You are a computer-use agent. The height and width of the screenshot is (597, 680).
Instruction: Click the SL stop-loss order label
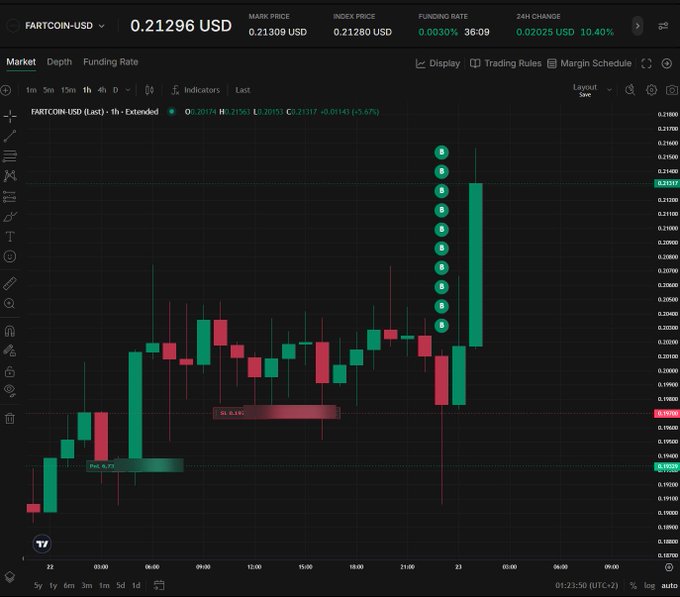point(276,413)
